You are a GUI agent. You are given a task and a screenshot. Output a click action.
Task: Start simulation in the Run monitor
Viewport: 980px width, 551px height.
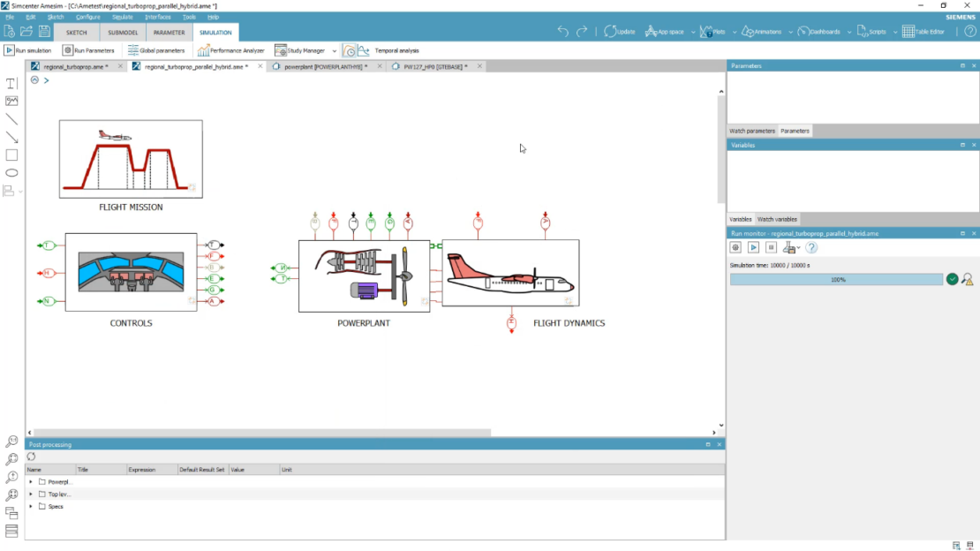coord(754,247)
